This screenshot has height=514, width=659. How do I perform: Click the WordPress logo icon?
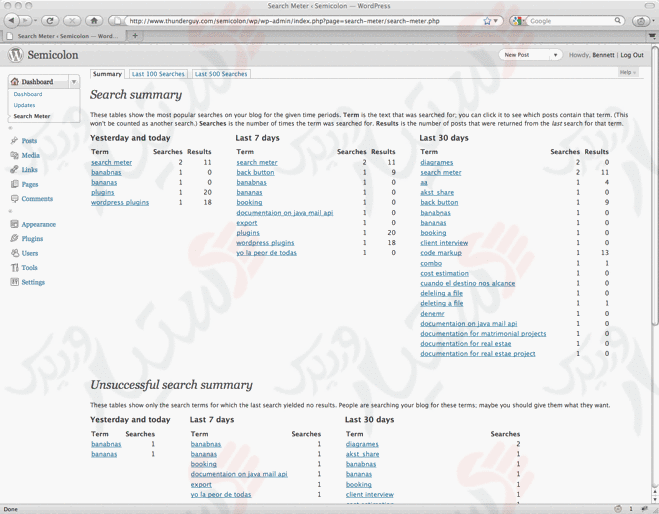pos(15,56)
